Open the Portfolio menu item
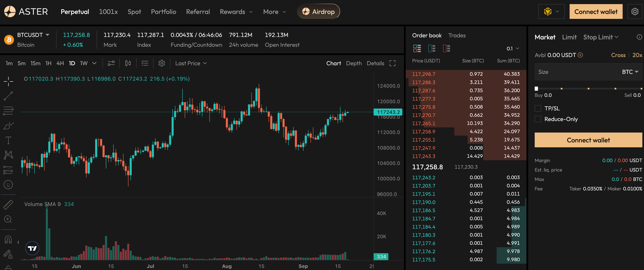Image resolution: width=644 pixels, height=270 pixels. 164,12
